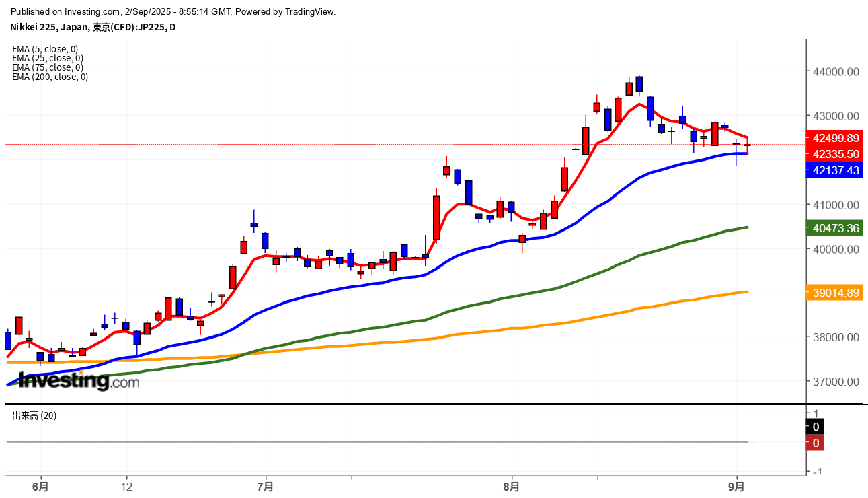Image resolution: width=868 pixels, height=498 pixels.
Task: Select the EMA (25, close, 0) legend
Action: (47, 59)
